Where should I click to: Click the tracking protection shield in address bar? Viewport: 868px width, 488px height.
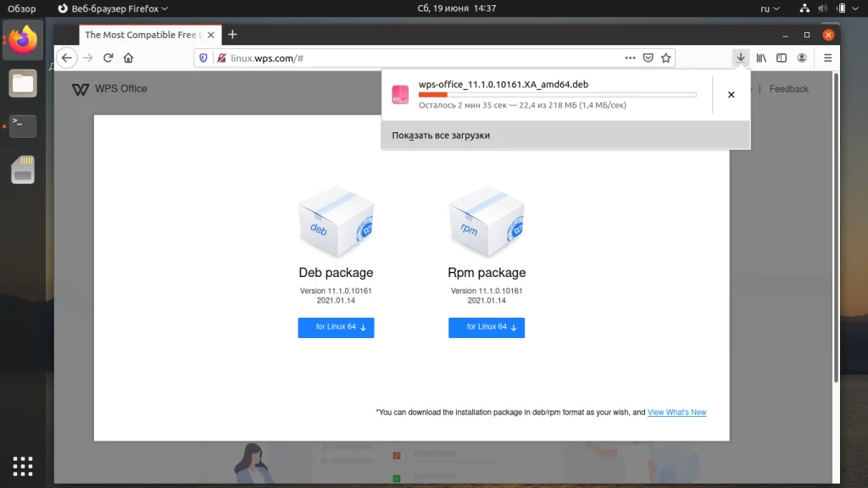203,57
